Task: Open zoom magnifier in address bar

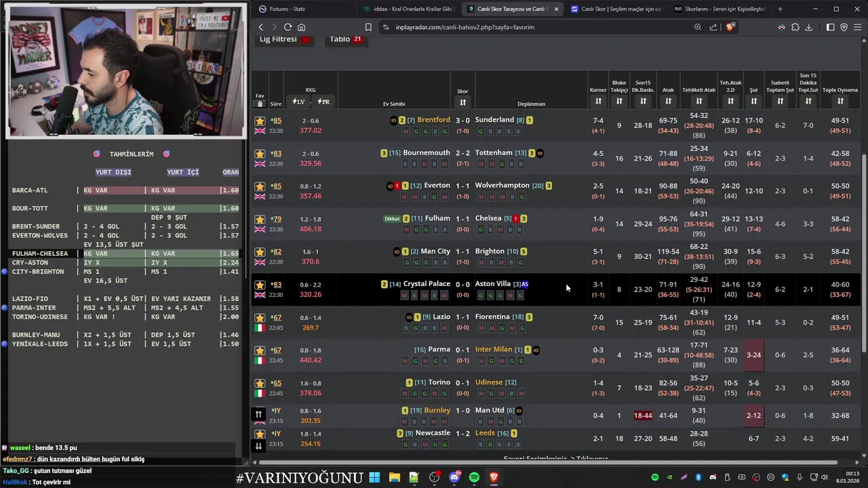Action: [x=698, y=27]
